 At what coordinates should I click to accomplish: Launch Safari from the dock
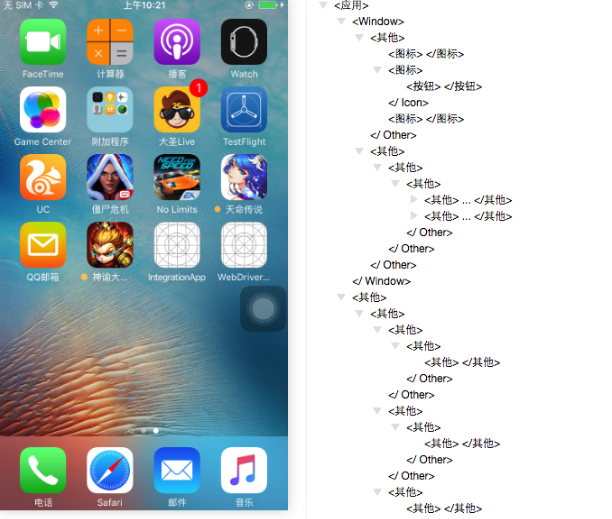pos(110,470)
